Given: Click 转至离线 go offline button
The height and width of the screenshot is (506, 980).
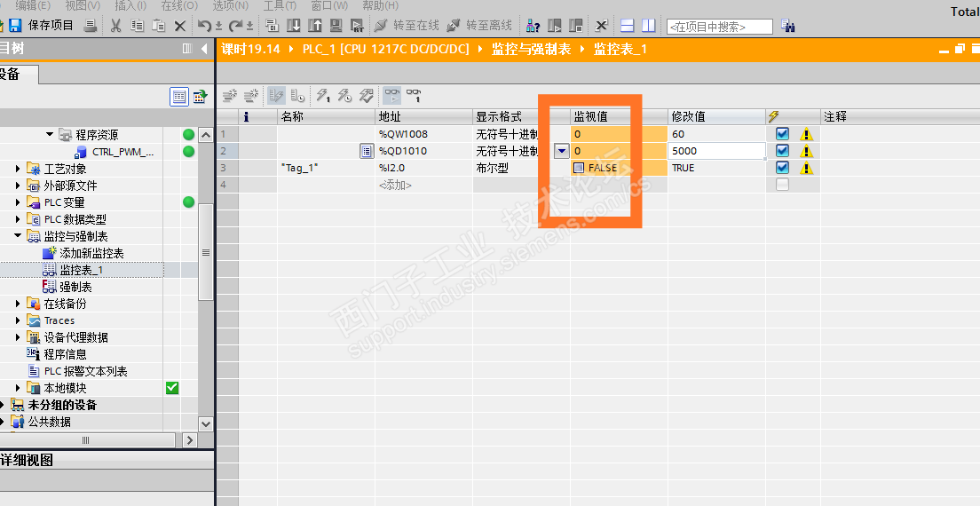Looking at the screenshot, I should coord(479,26).
